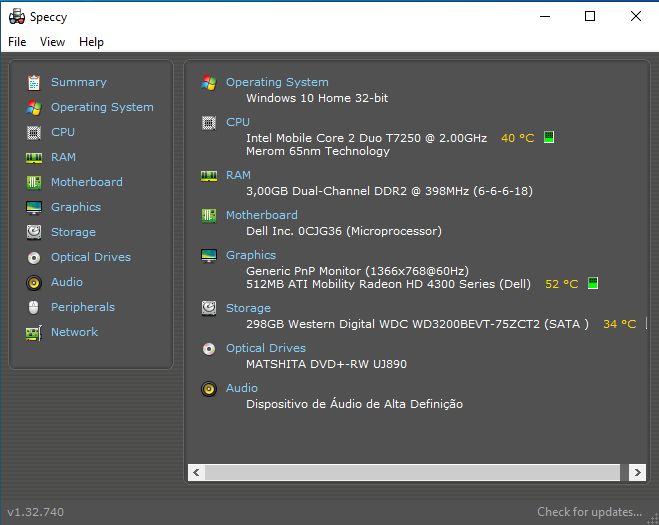Select Operating System in the sidebar
This screenshot has width=659, height=525.
click(x=102, y=107)
